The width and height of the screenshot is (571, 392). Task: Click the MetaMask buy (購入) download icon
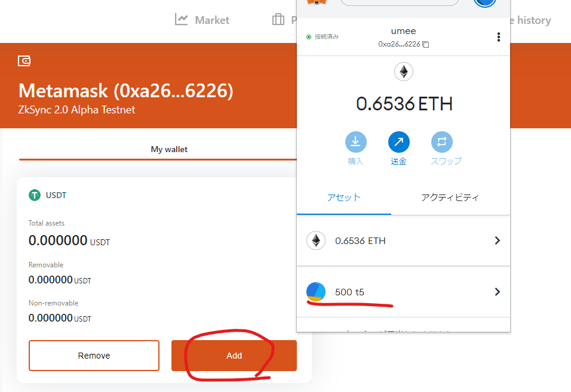(x=356, y=142)
